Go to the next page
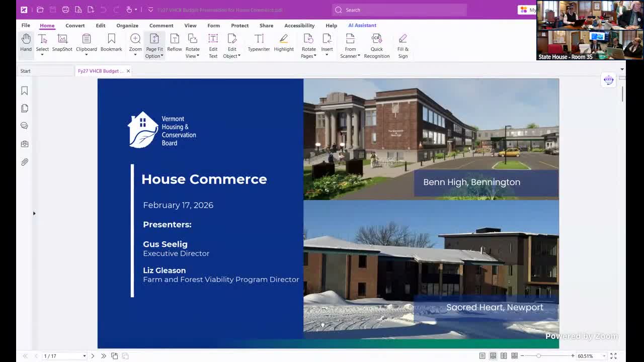 click(93, 356)
